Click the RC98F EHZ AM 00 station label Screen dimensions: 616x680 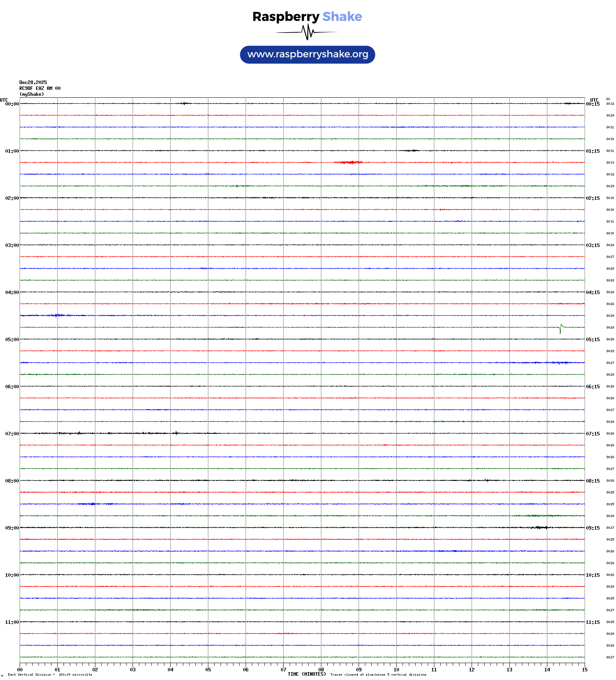tap(40, 88)
